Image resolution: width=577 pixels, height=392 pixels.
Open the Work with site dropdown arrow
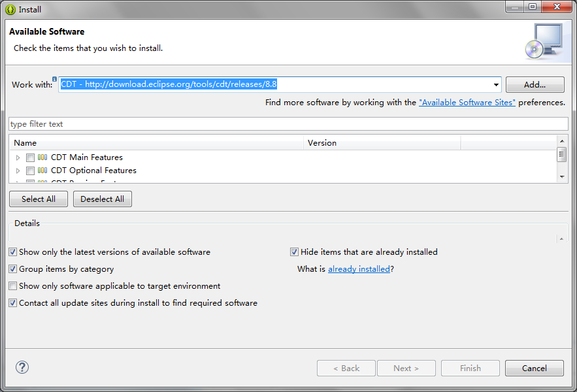point(496,85)
